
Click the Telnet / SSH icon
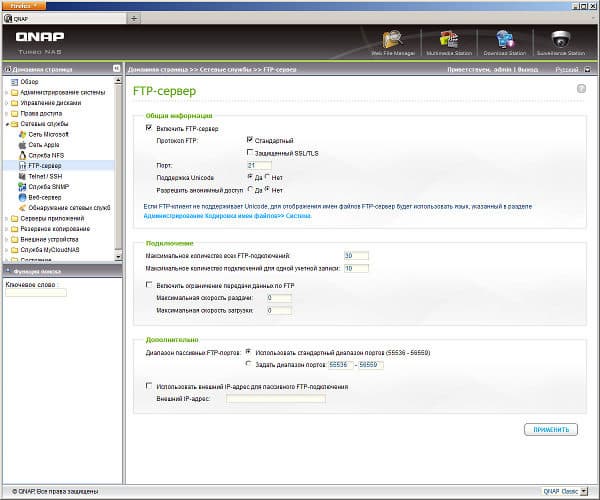pos(23,176)
